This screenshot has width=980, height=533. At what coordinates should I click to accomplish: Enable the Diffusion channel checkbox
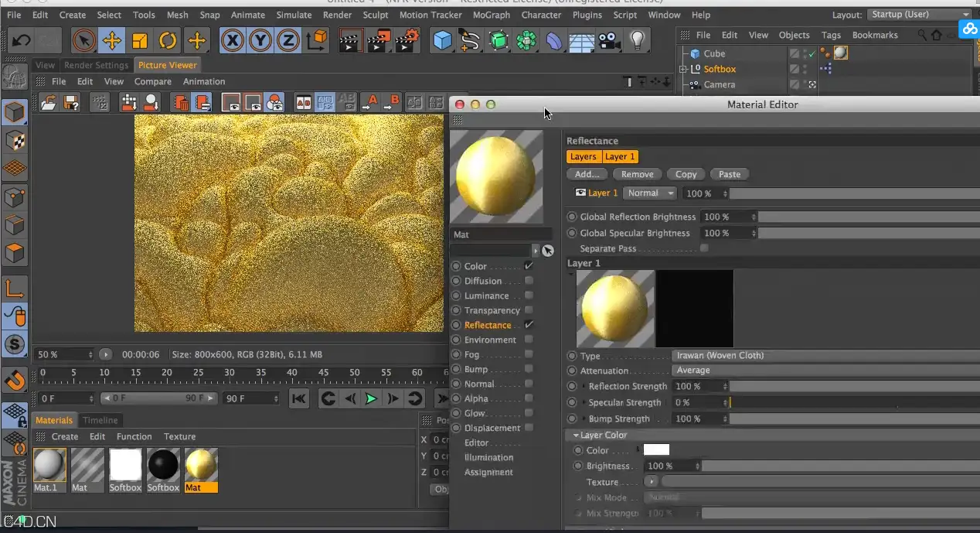529,281
